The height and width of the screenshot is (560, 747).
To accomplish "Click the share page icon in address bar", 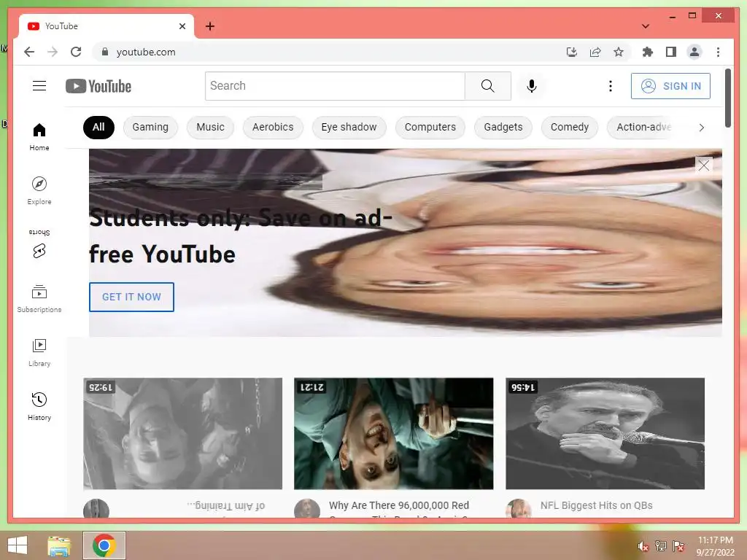I will pos(595,52).
